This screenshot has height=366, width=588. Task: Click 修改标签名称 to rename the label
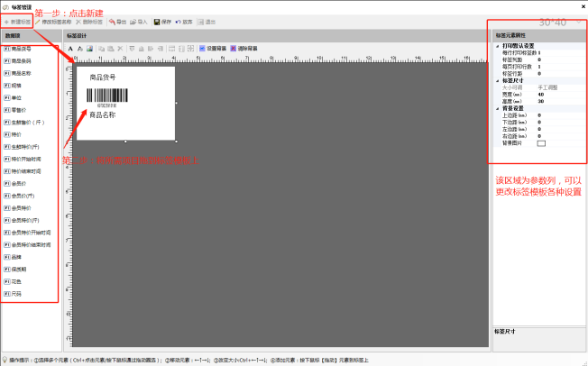[53, 23]
